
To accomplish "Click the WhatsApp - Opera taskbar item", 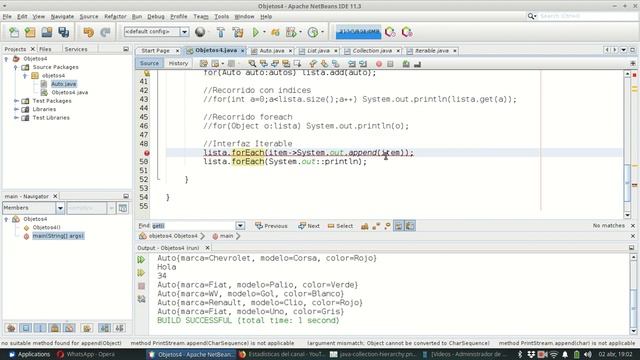I will coord(86,354).
